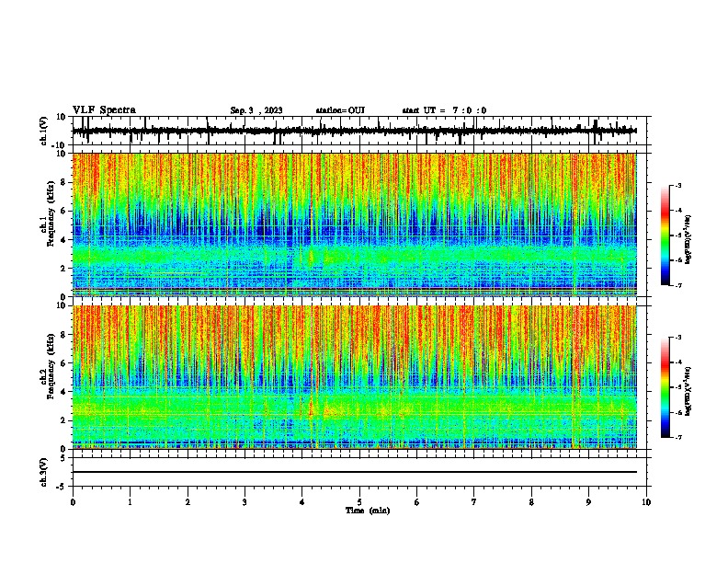
Task: Click the ch.2 colorbar log(PSD) unit label
Action: tap(688, 391)
